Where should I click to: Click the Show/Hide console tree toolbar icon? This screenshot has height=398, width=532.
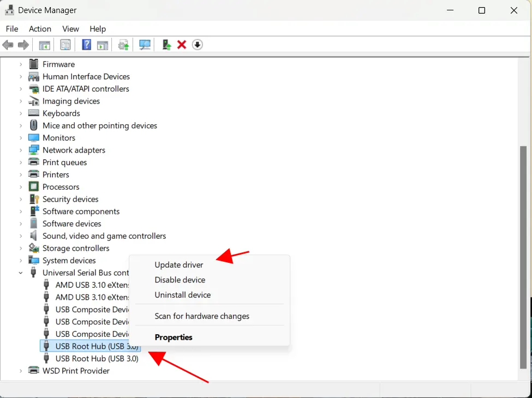pos(44,44)
